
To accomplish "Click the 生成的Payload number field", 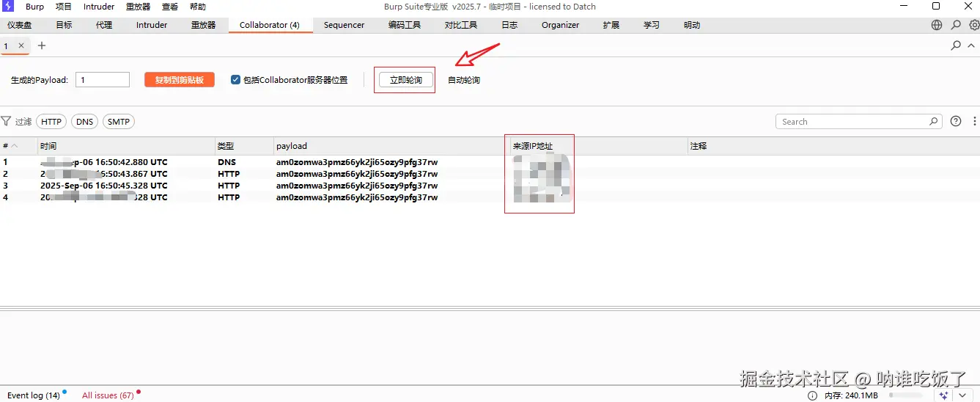I will click(103, 80).
